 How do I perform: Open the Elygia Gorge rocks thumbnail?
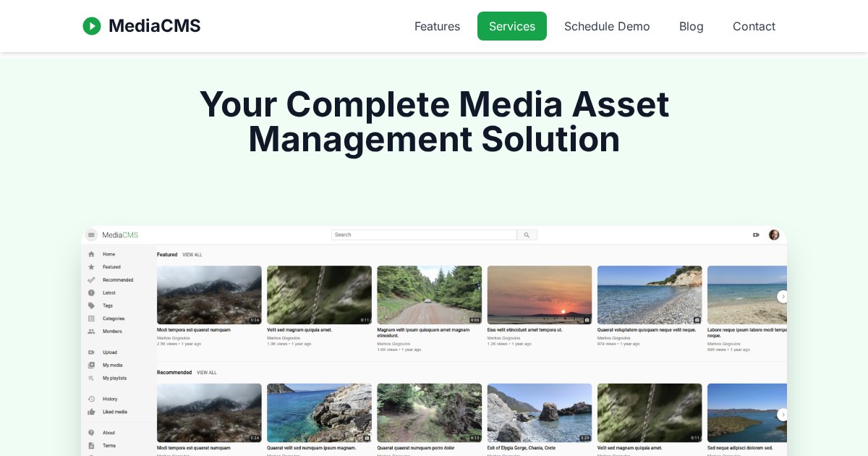pyautogui.click(x=540, y=413)
